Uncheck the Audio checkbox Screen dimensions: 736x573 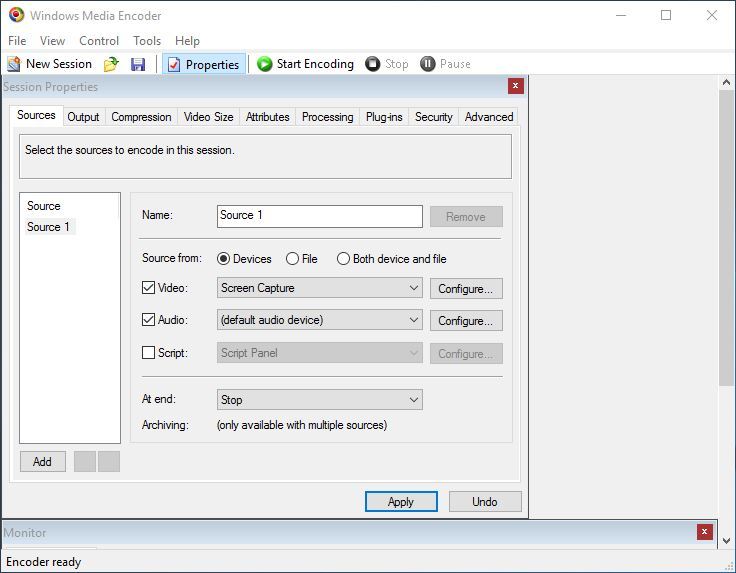[148, 320]
